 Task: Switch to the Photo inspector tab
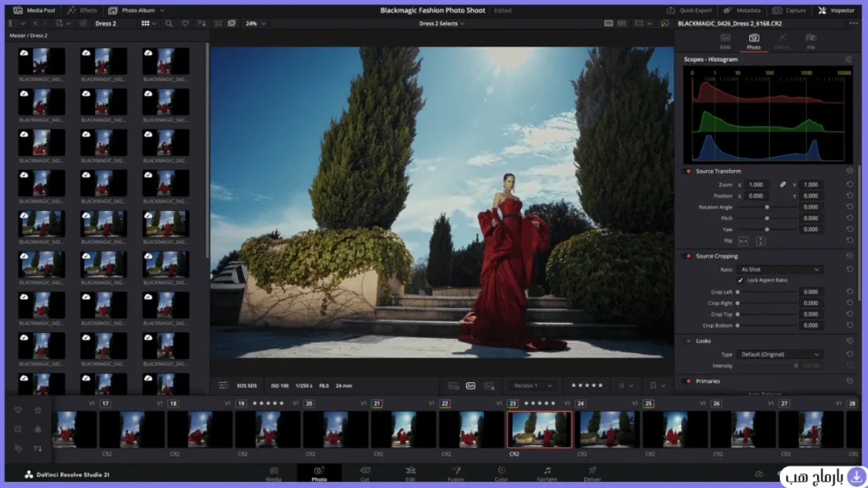click(754, 41)
